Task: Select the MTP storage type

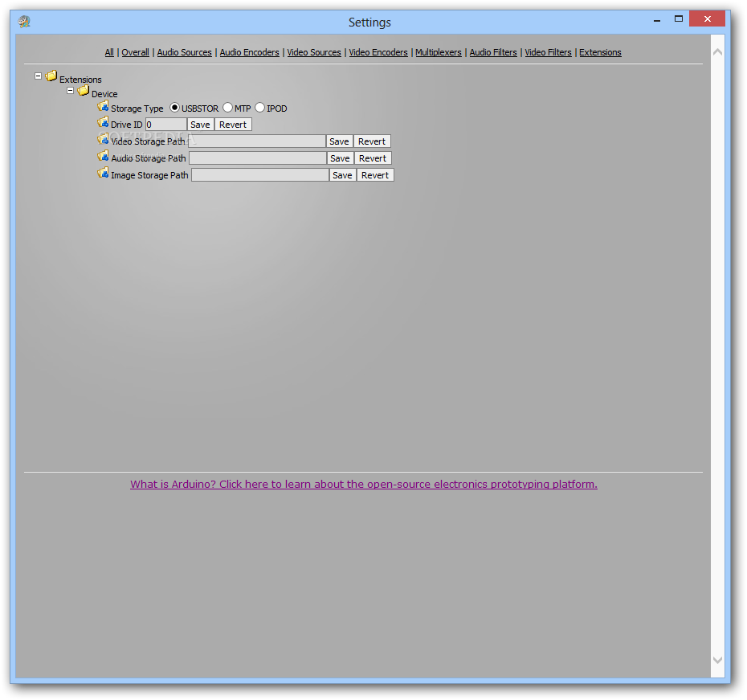Action: pos(228,108)
